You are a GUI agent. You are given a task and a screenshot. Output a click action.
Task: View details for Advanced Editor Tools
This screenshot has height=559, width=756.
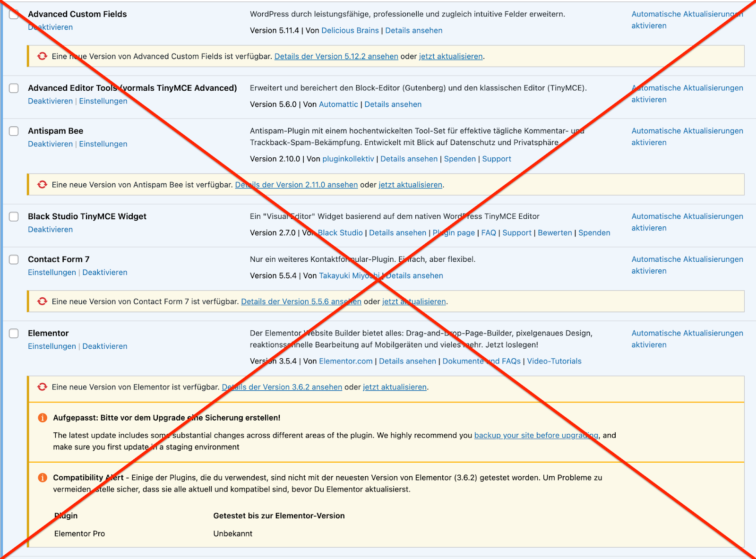click(393, 104)
